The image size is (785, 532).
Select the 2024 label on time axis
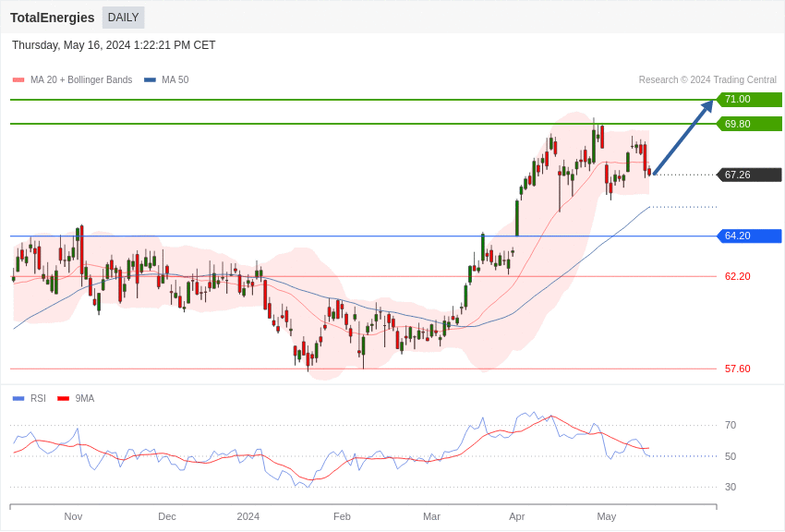coord(248,516)
